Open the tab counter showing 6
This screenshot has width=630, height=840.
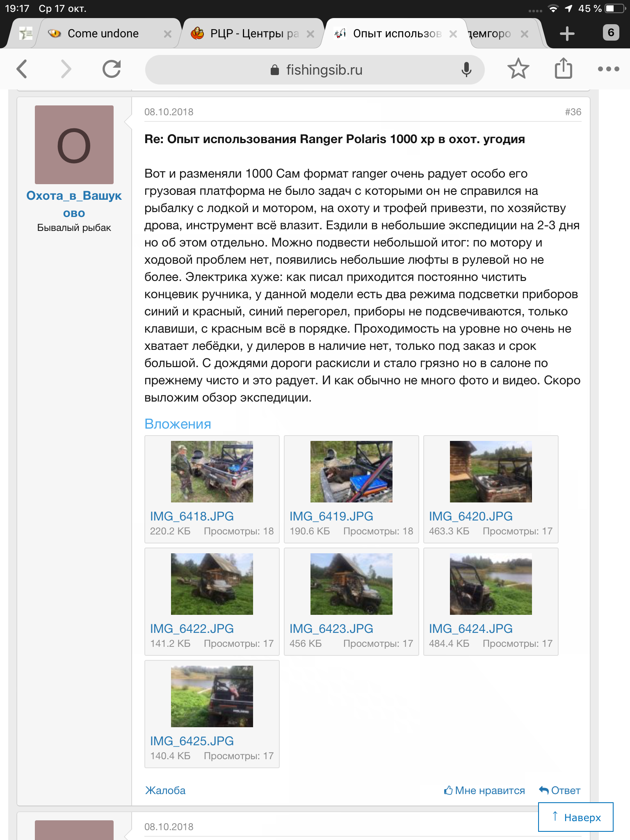(x=611, y=32)
